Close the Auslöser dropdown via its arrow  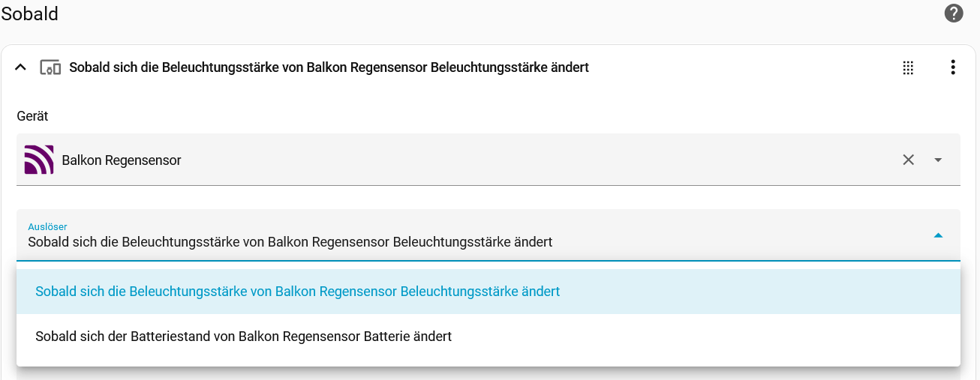[x=938, y=235]
